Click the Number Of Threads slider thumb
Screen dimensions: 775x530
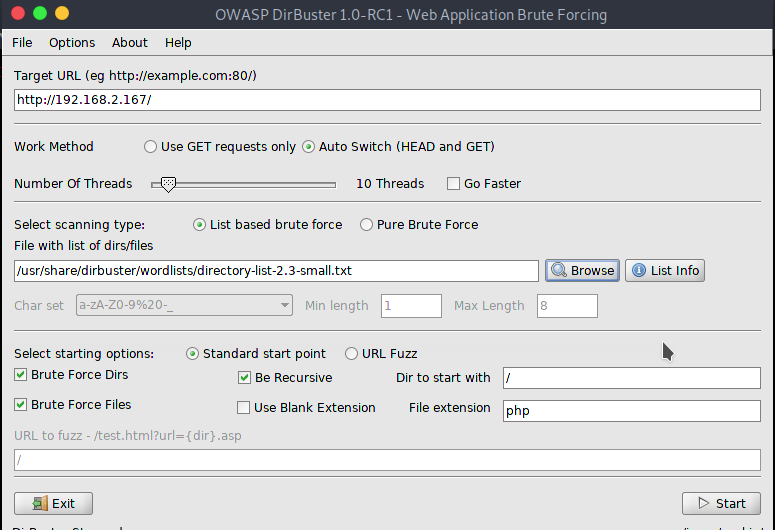point(169,184)
